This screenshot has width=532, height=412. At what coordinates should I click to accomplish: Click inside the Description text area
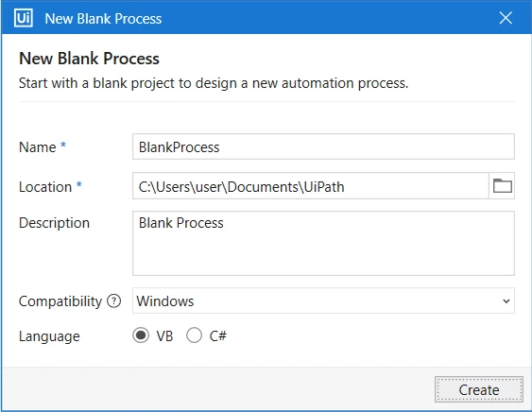point(323,243)
